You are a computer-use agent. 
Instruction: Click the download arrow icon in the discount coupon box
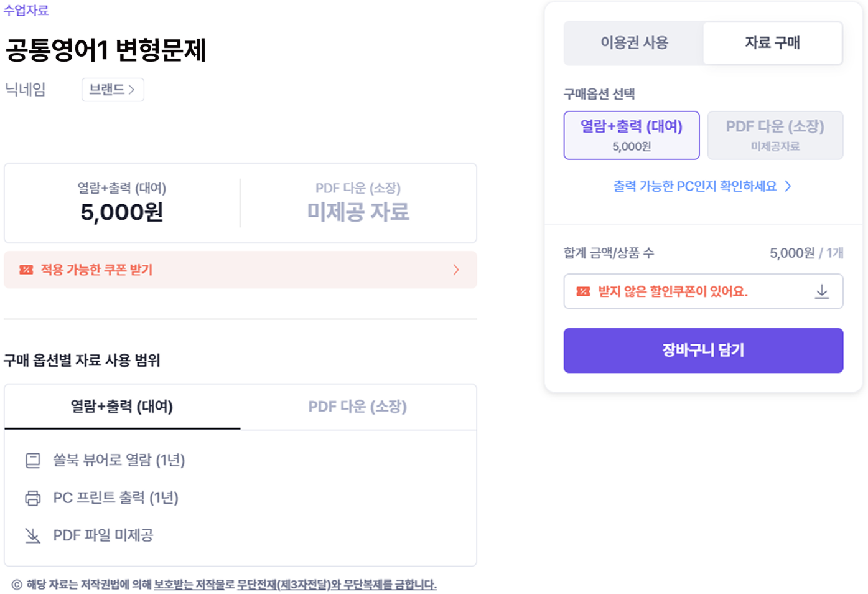pyautogui.click(x=822, y=291)
